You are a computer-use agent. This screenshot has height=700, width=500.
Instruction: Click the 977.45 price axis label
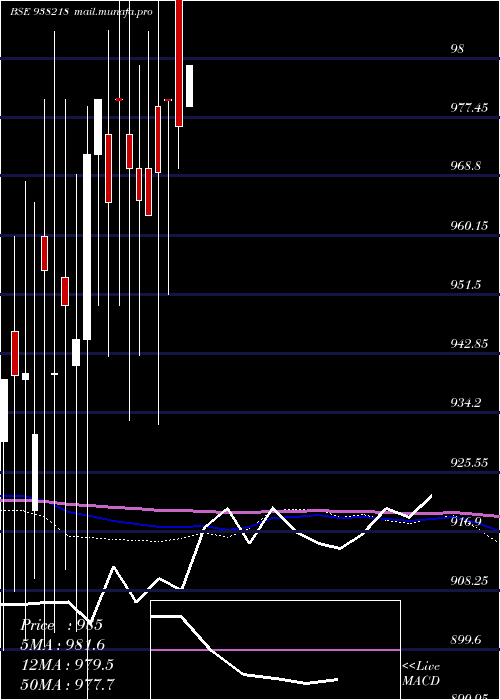click(x=469, y=107)
